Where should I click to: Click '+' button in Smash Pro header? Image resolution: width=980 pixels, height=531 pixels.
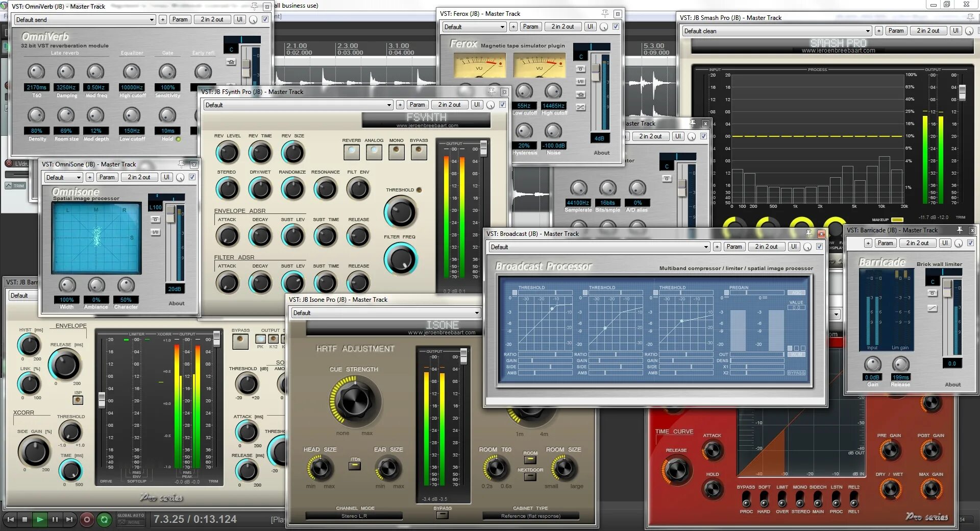pyautogui.click(x=878, y=31)
